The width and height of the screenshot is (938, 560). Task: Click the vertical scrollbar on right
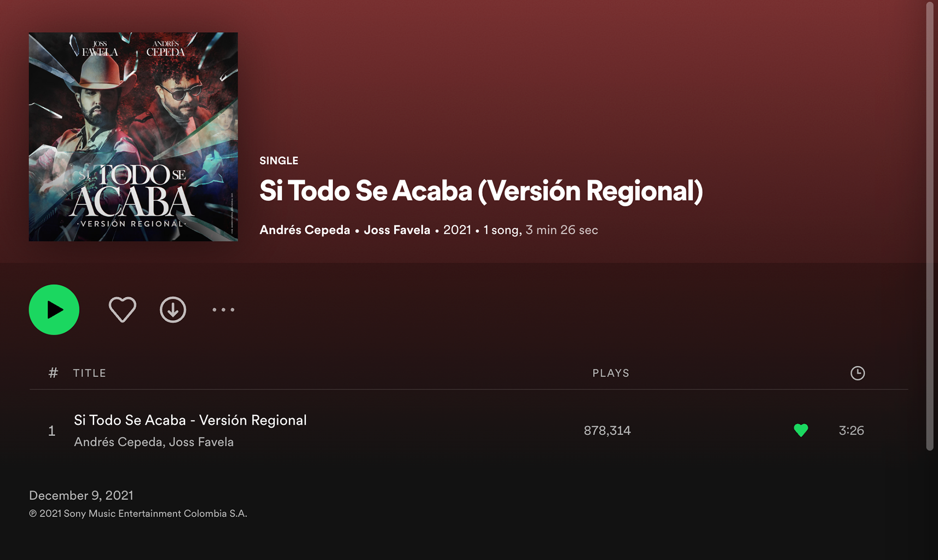(930, 226)
